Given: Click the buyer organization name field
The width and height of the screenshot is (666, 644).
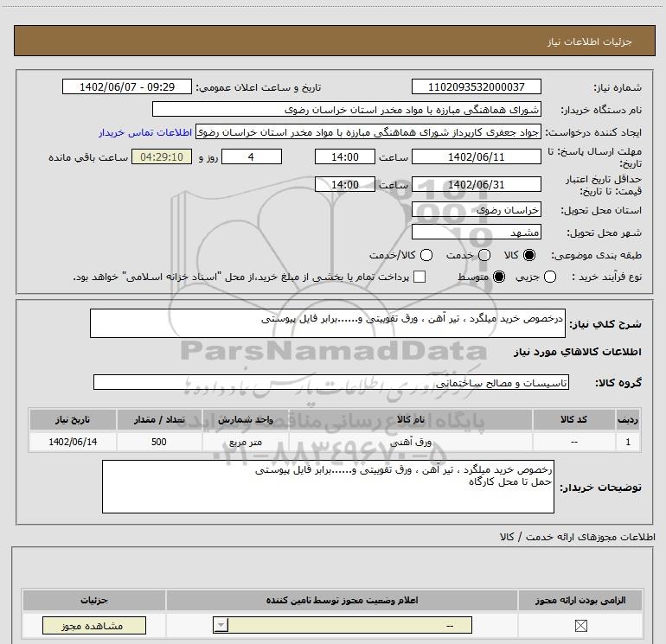Looking at the screenshot, I should 347,109.
